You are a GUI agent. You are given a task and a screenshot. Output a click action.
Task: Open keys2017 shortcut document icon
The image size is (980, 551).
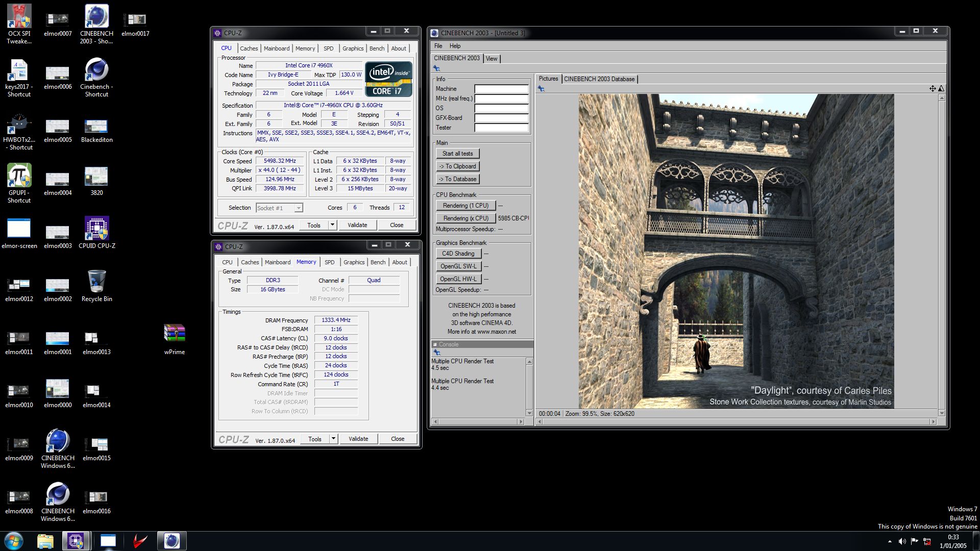click(19, 77)
